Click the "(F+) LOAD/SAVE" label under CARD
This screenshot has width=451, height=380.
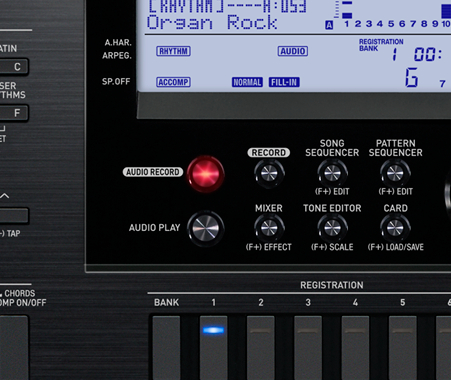point(396,247)
